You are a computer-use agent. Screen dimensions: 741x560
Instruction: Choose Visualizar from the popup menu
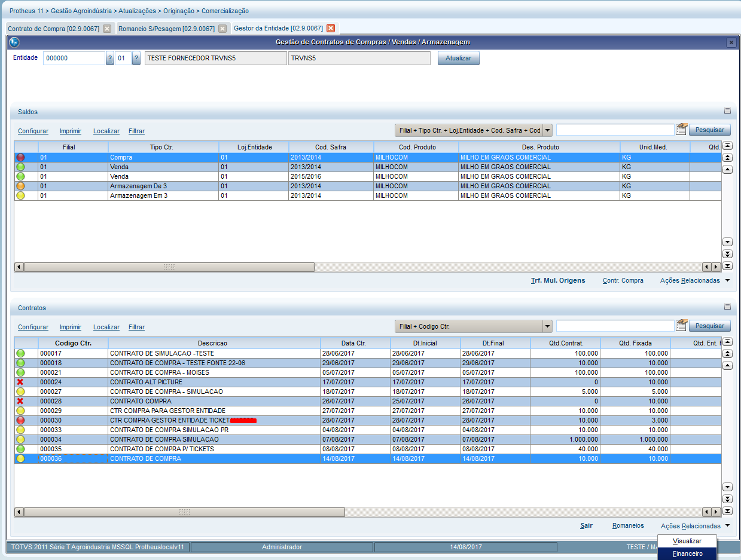pyautogui.click(x=687, y=541)
